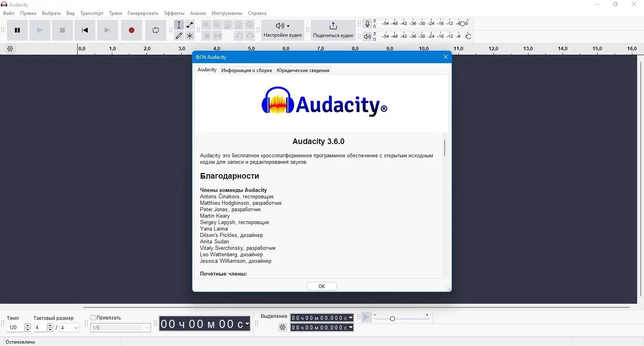Screen dimensions: 644x346
Task: Click the About dialog vertical scrollbar thumb
Action: click(x=445, y=148)
